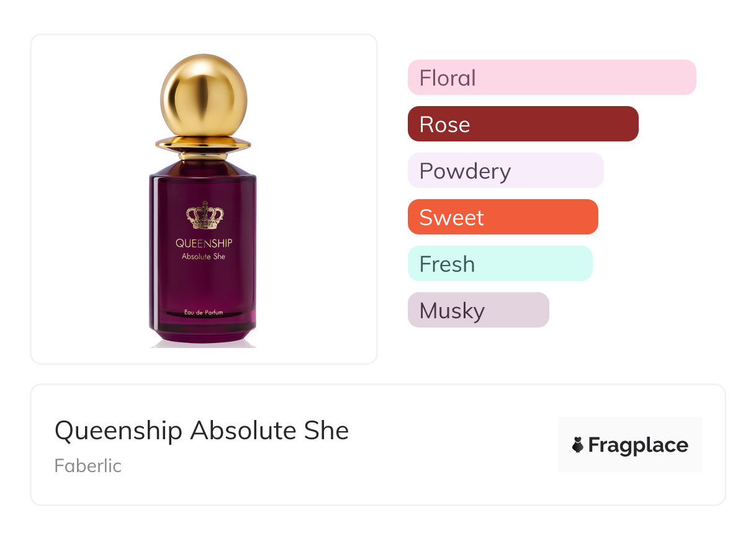The height and width of the screenshot is (536, 756).
Task: Click the Fragplace wordmark text
Action: tap(638, 445)
